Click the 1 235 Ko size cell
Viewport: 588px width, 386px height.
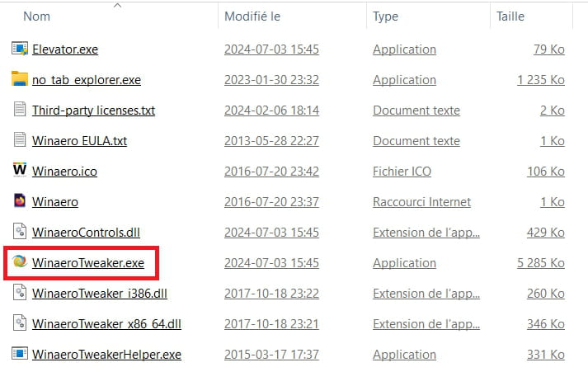point(541,80)
